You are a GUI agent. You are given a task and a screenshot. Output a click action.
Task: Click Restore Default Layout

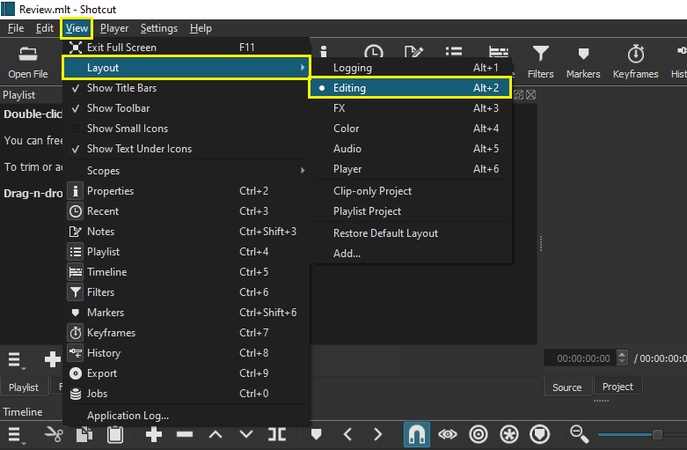(x=411, y=233)
